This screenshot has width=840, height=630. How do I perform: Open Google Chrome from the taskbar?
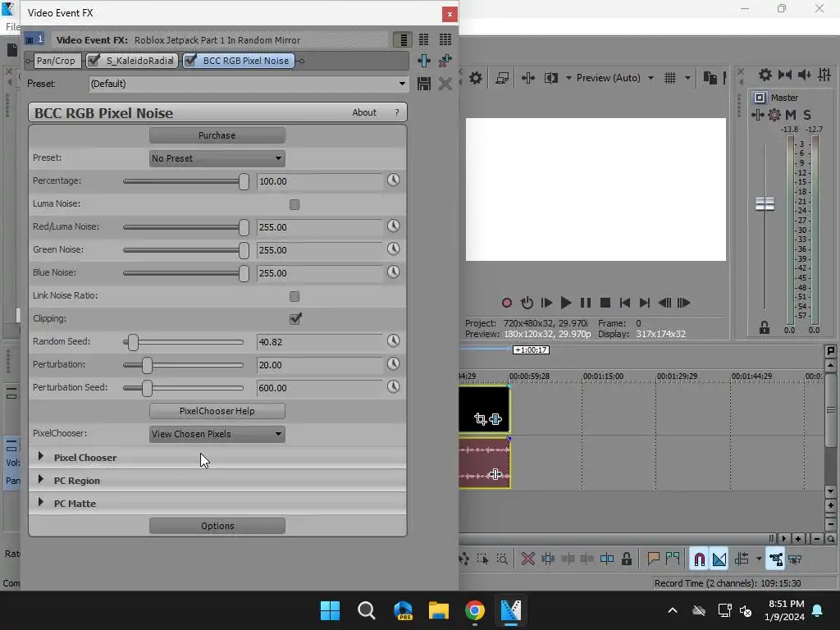[x=474, y=610]
